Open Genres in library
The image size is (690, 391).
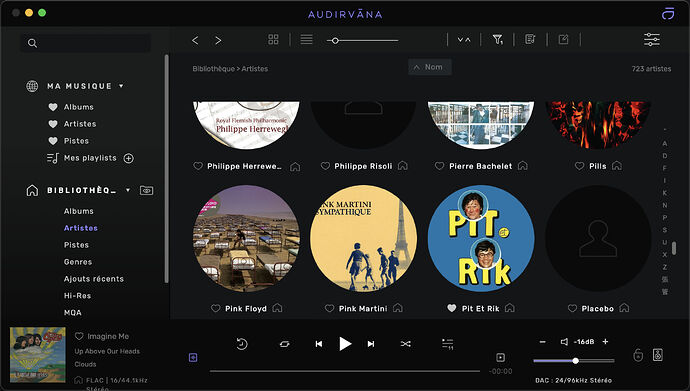[78, 262]
